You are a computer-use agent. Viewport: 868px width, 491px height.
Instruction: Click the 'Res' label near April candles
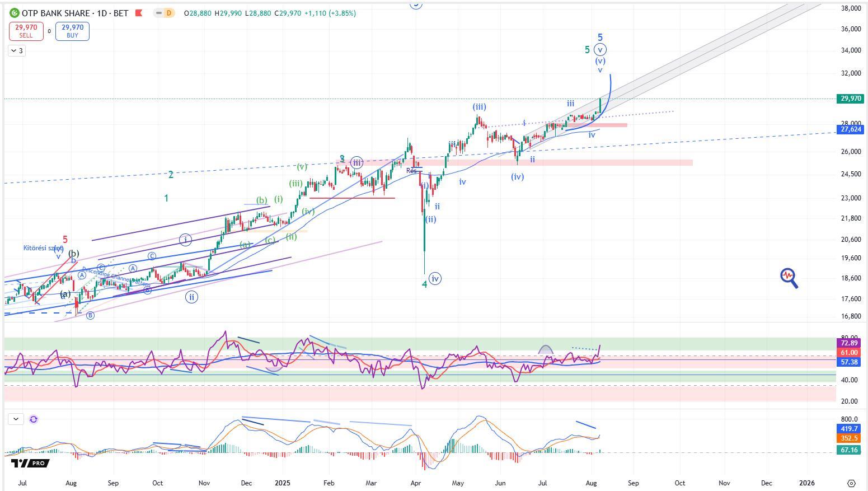click(412, 170)
